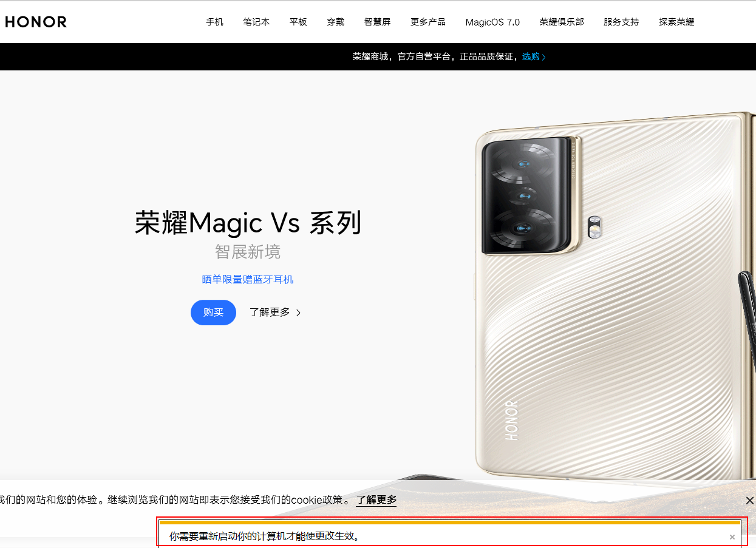This screenshot has width=756, height=548.
Task: Open 探索荣耀 navigation item
Action: (x=676, y=22)
